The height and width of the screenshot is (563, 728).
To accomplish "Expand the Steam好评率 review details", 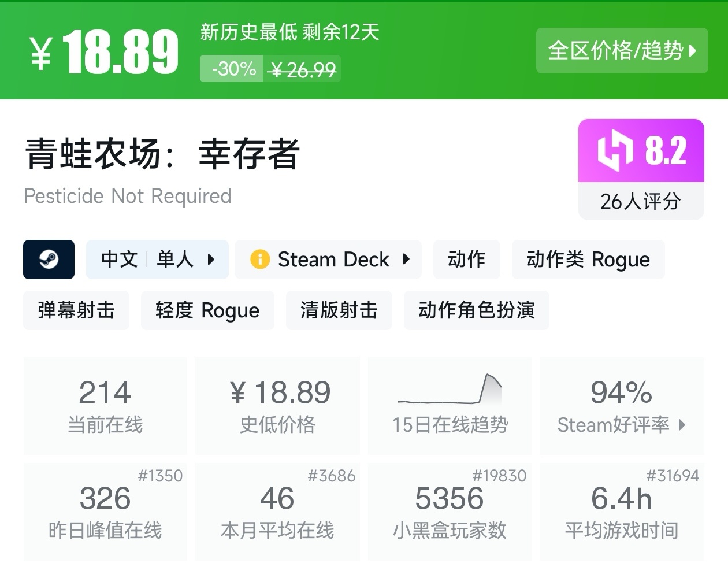I will pyautogui.click(x=622, y=425).
